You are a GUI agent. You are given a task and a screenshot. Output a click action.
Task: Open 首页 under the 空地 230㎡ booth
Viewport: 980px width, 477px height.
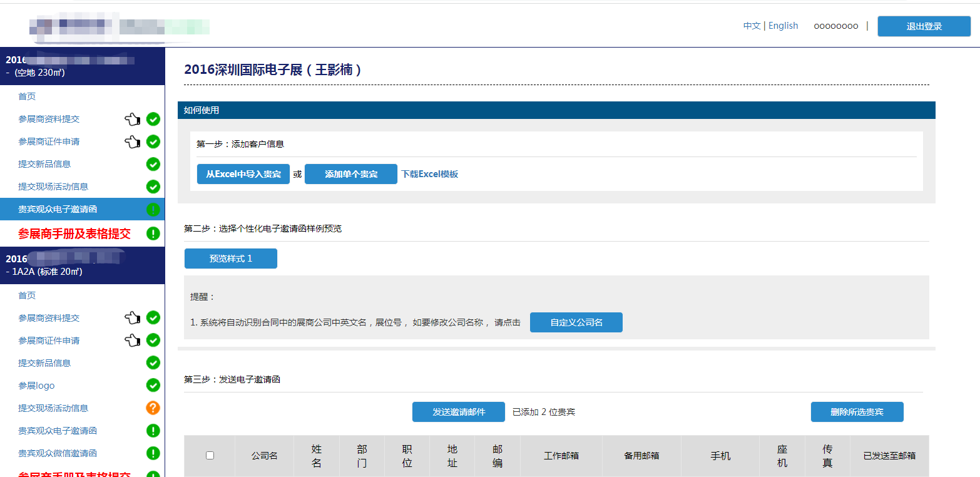tap(27, 96)
